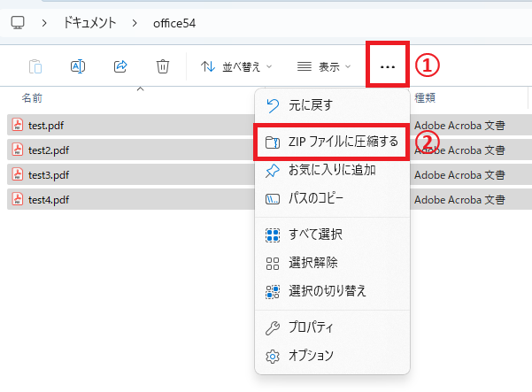532x392 pixels.
Task: Sort by the 名前 column header
Action: [32, 98]
